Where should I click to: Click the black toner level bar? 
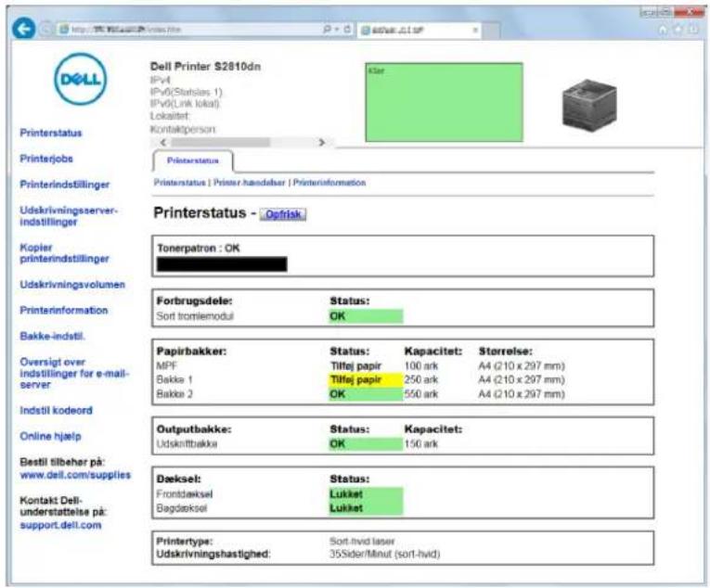(x=222, y=264)
